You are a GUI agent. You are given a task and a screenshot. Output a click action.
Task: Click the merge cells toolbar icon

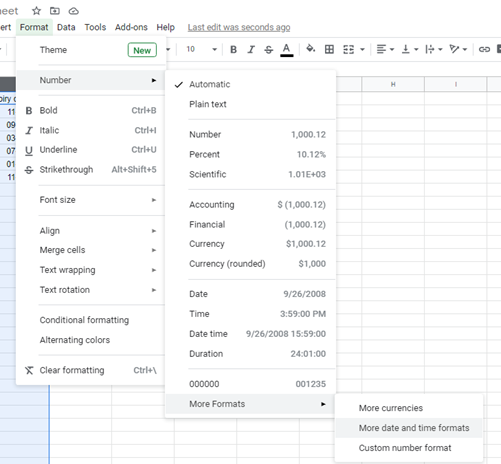coord(348,50)
